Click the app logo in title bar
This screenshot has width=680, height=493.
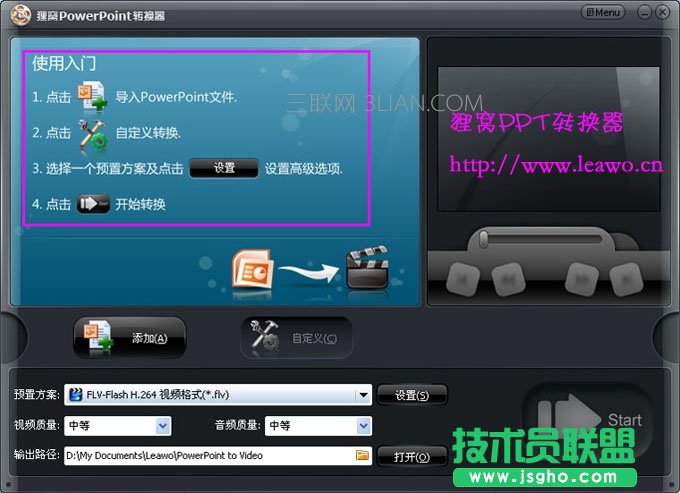pos(20,15)
